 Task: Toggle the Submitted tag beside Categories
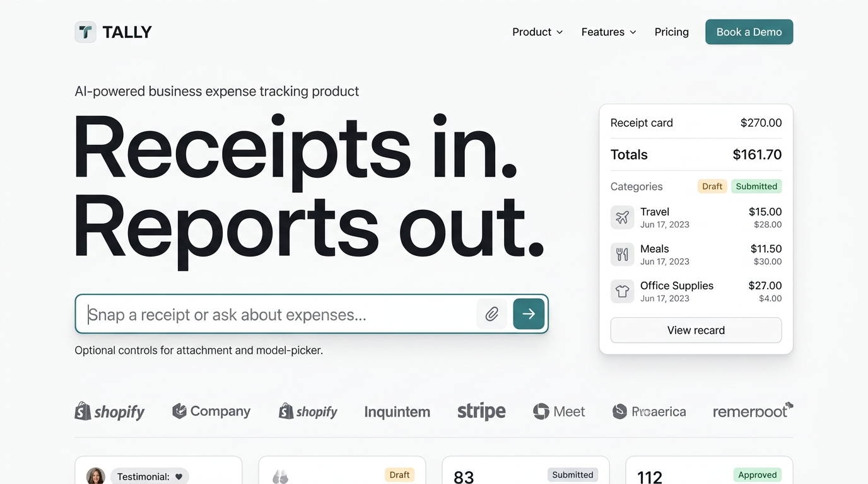756,187
